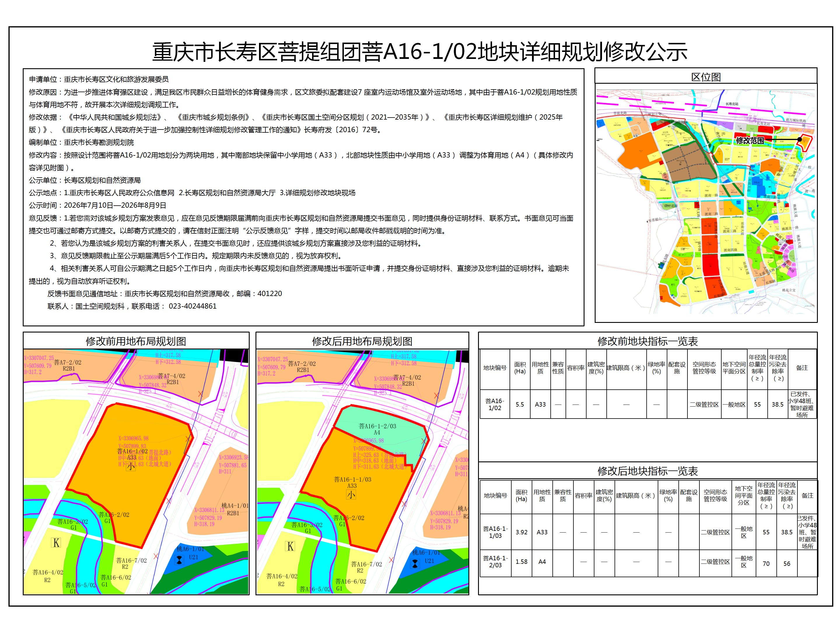Click the U21 facility symbol in the after-modification map
The image size is (840, 630).
pyautogui.click(x=415, y=563)
